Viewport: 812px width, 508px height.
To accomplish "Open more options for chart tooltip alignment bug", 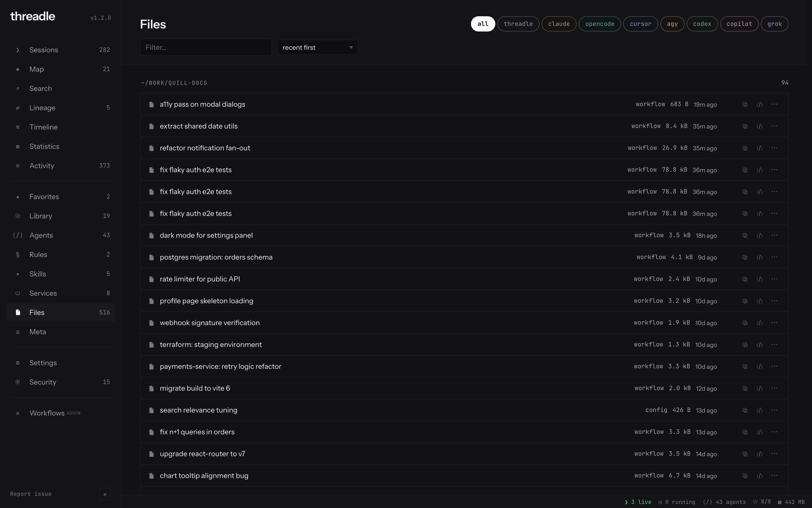I will click(774, 475).
